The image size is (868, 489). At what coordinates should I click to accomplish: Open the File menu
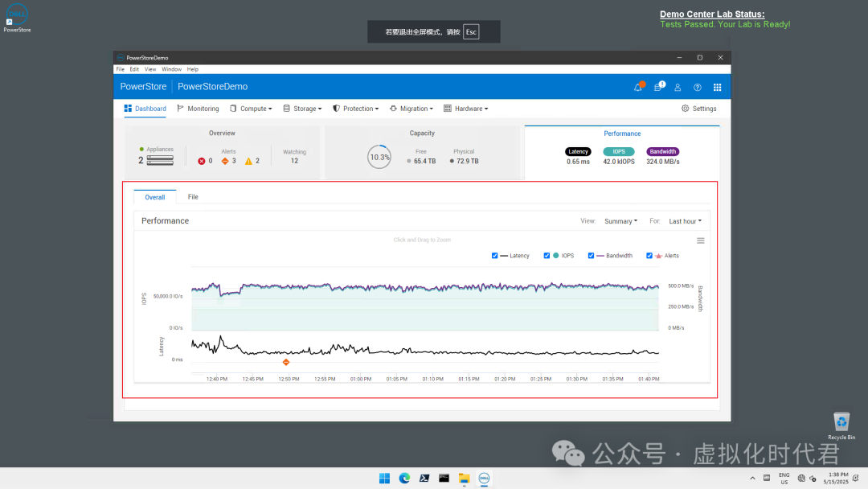click(120, 69)
